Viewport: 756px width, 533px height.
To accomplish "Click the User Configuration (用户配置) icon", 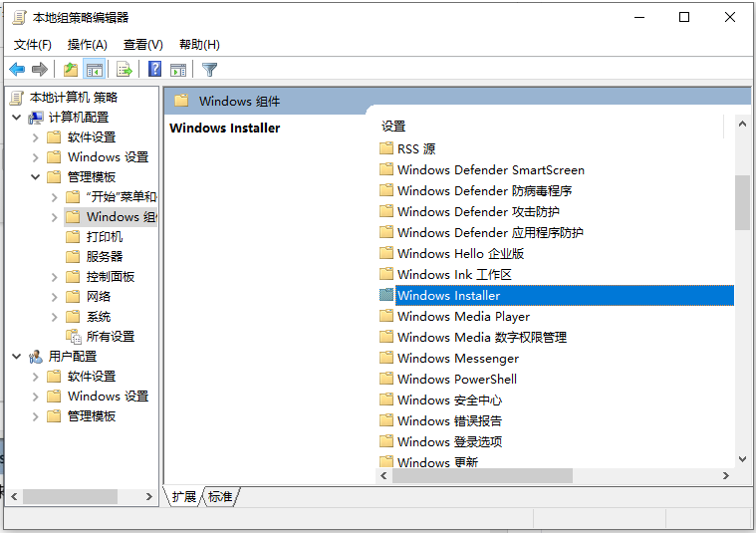I will pyautogui.click(x=36, y=357).
